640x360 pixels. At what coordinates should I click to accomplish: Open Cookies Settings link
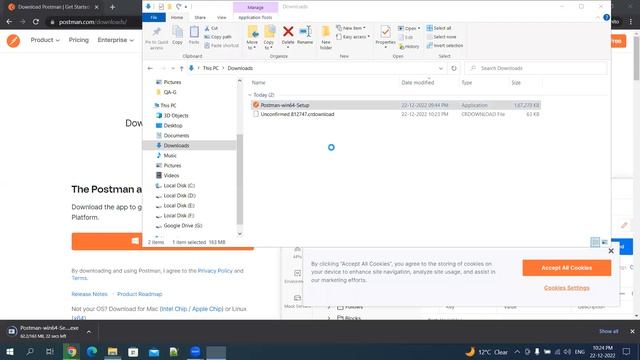coord(567,288)
